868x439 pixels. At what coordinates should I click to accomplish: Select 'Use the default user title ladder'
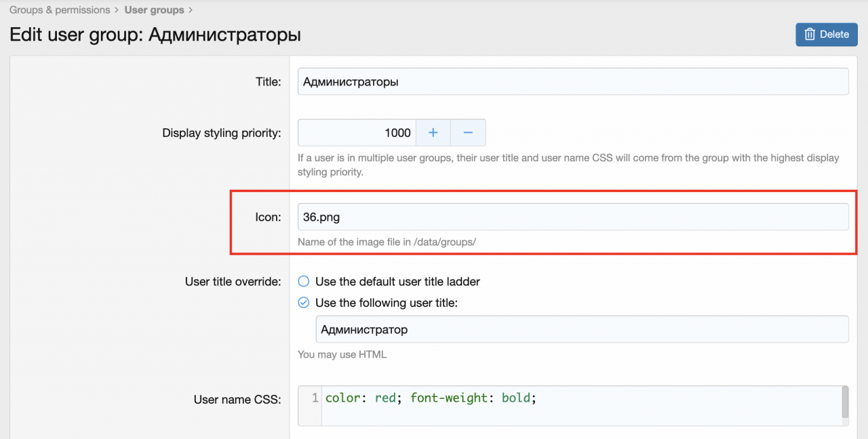point(304,281)
